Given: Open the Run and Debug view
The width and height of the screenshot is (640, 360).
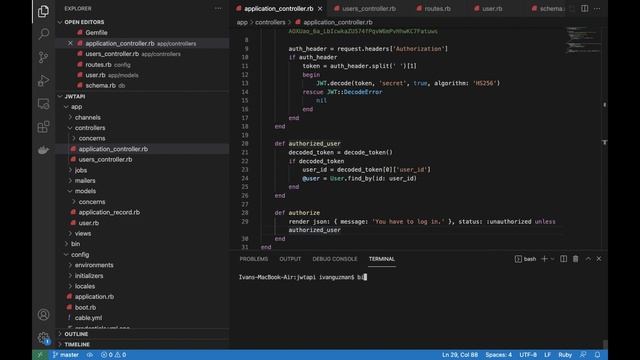Looking at the screenshot, I should pyautogui.click(x=43, y=80).
